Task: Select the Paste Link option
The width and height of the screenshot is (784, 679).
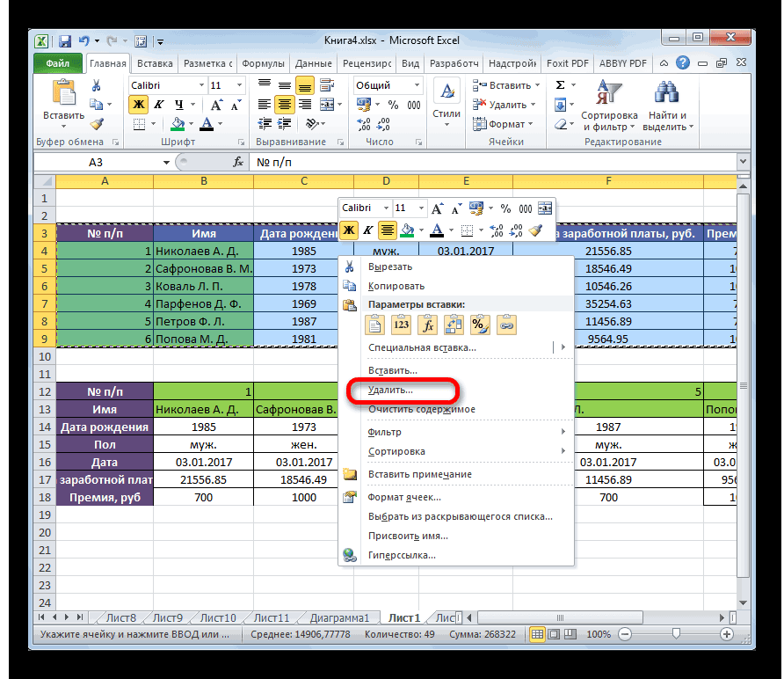Action: [x=507, y=325]
